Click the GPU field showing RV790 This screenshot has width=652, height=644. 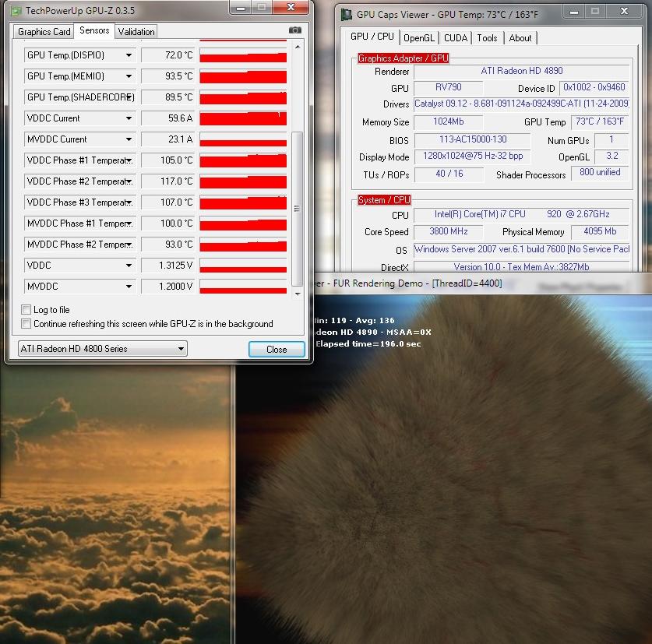(448, 87)
